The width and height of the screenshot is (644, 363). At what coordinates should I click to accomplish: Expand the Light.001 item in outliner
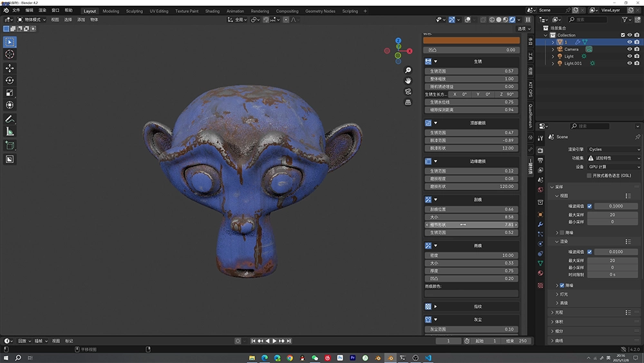(553, 63)
